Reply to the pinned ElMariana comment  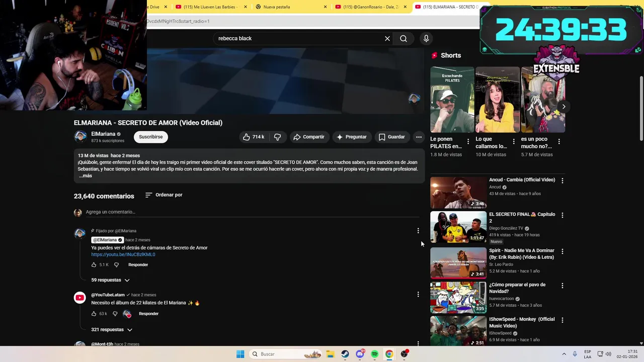(x=138, y=264)
